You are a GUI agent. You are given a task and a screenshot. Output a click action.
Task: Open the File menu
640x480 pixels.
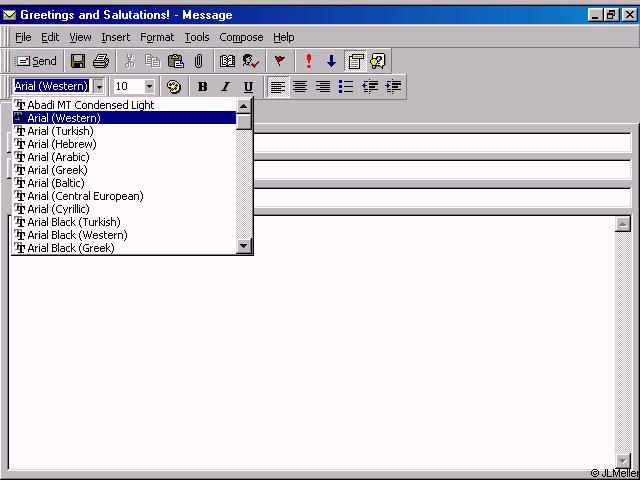click(23, 37)
